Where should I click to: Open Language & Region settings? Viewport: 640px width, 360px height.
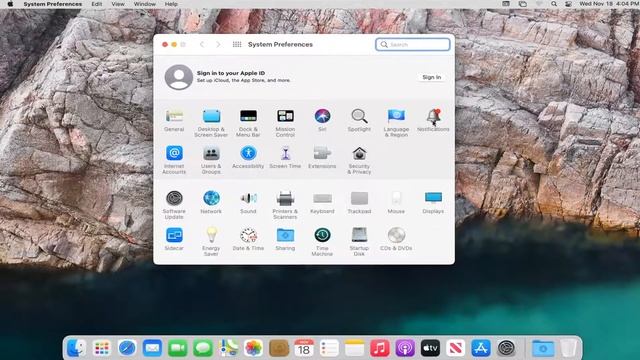pos(396,123)
